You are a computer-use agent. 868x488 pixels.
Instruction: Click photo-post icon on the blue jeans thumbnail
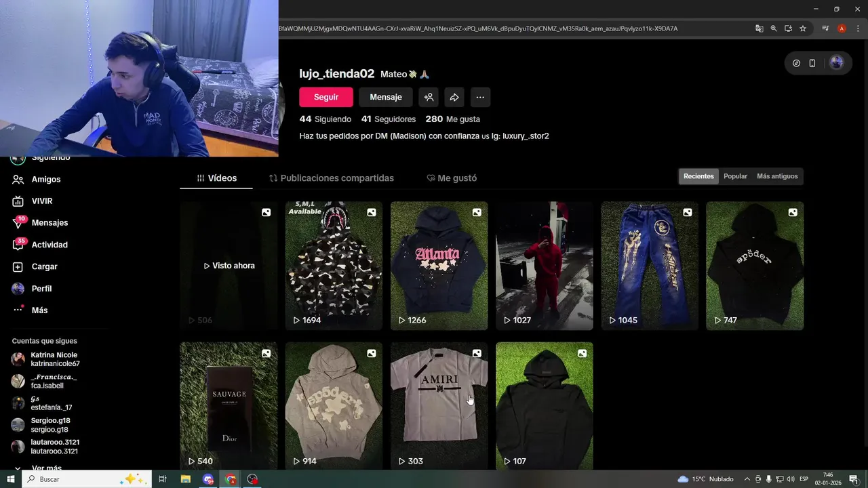coord(688,213)
